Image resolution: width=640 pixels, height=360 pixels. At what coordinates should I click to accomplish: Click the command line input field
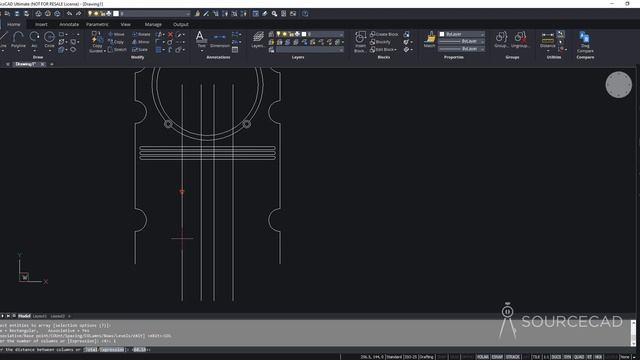(318, 350)
